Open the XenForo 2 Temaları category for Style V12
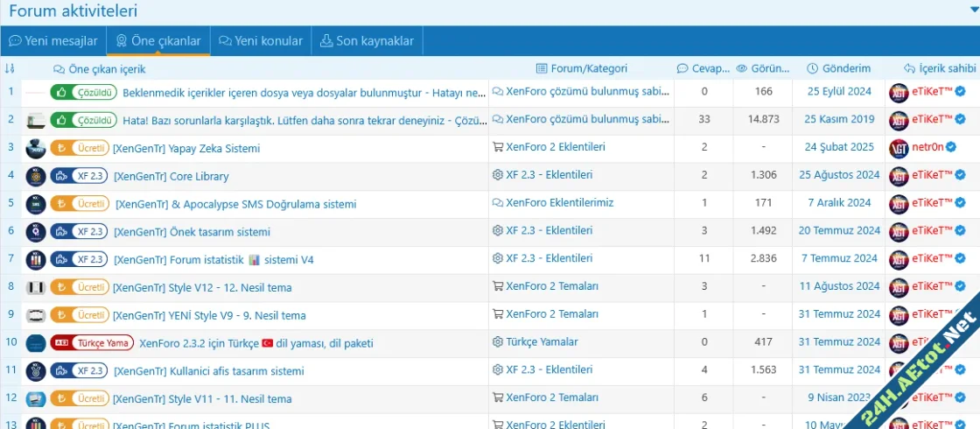The image size is (980, 429). click(550, 286)
